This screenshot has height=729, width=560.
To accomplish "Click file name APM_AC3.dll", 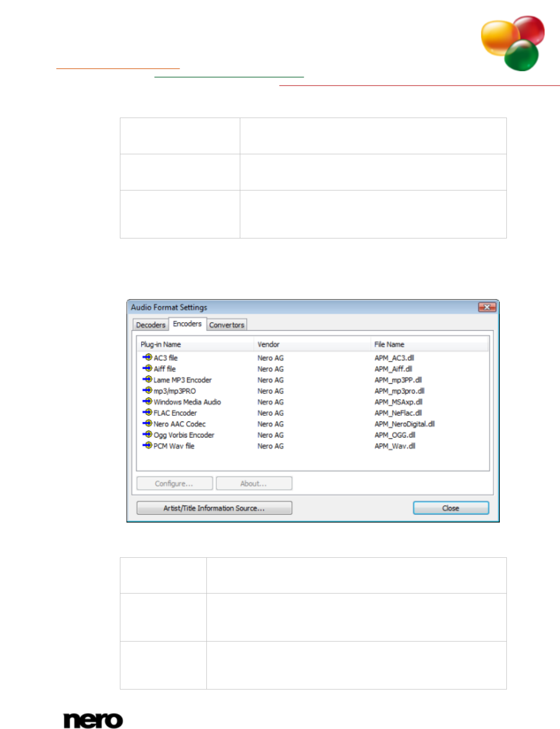I will [394, 358].
